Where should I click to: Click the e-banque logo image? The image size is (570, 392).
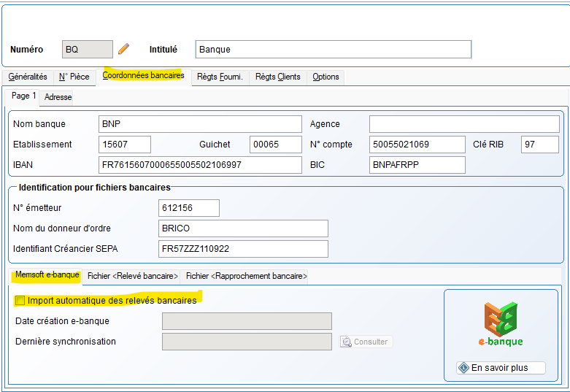click(501, 323)
